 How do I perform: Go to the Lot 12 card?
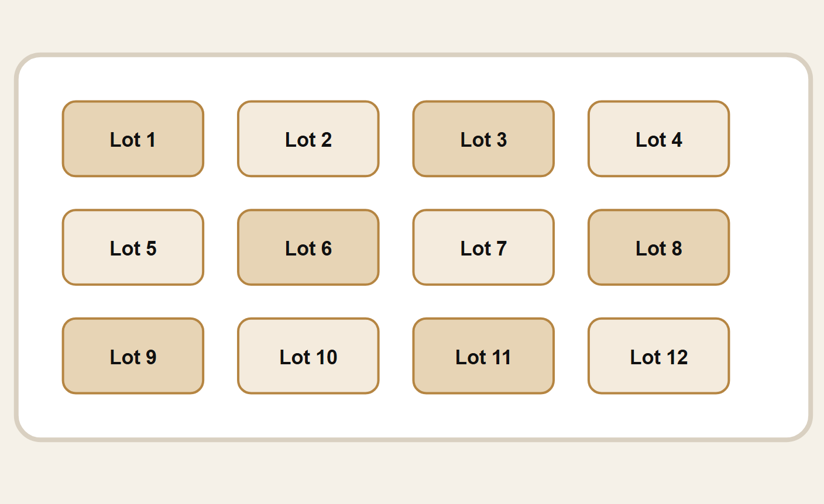pyautogui.click(x=659, y=356)
